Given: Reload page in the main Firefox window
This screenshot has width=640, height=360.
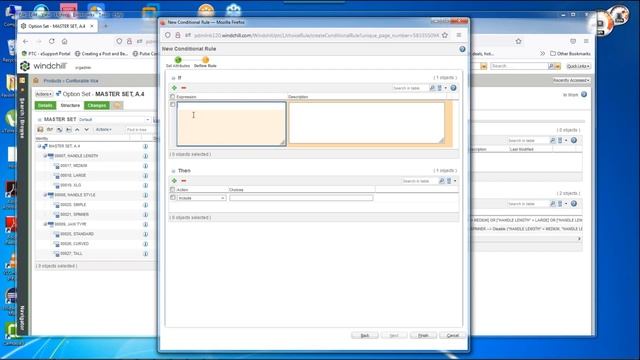Looking at the screenshot, I should click(x=51, y=41).
